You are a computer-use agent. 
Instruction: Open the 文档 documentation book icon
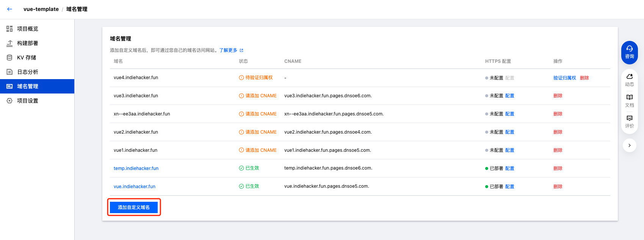pyautogui.click(x=629, y=101)
